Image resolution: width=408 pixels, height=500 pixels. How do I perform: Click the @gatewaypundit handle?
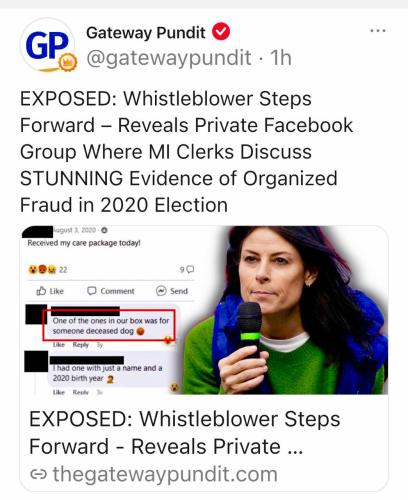[169, 58]
